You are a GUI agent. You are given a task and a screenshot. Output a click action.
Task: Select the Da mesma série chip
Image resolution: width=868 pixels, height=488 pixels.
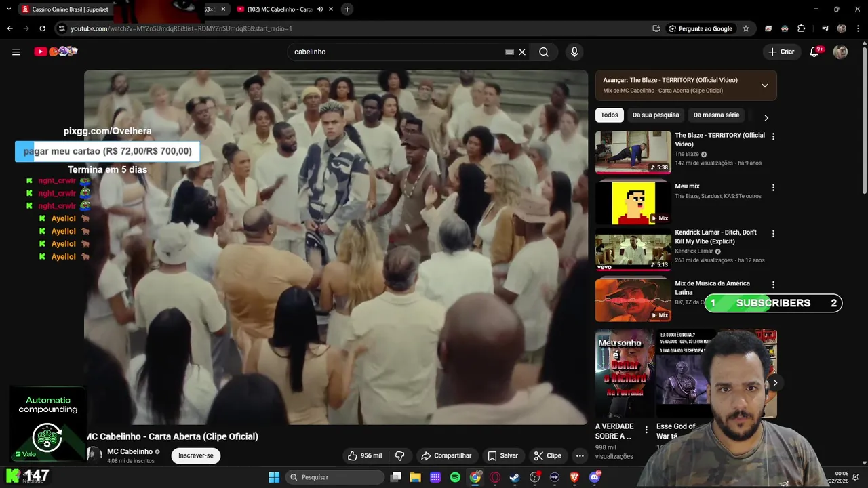tap(716, 115)
